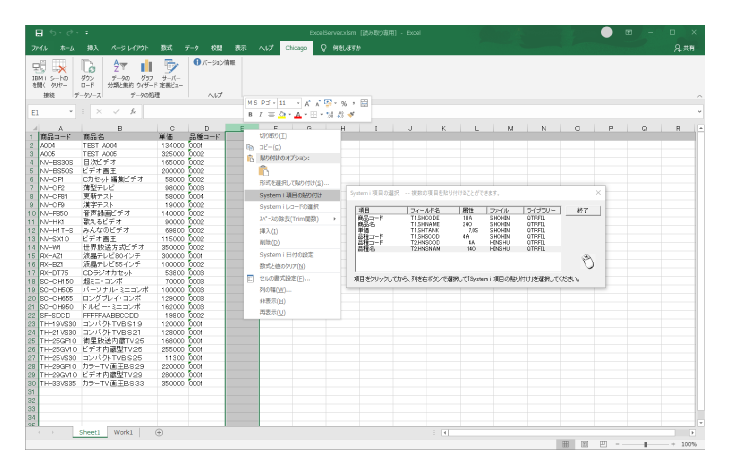Image resolution: width=730 pixels, height=470 pixels.
Task: Click the insert function fx icon
Action: (x=133, y=112)
